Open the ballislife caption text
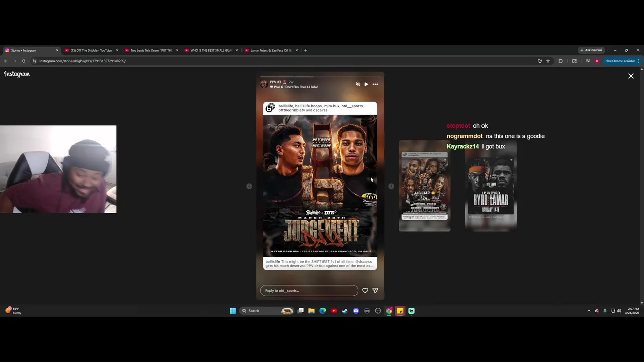 [x=319, y=264]
